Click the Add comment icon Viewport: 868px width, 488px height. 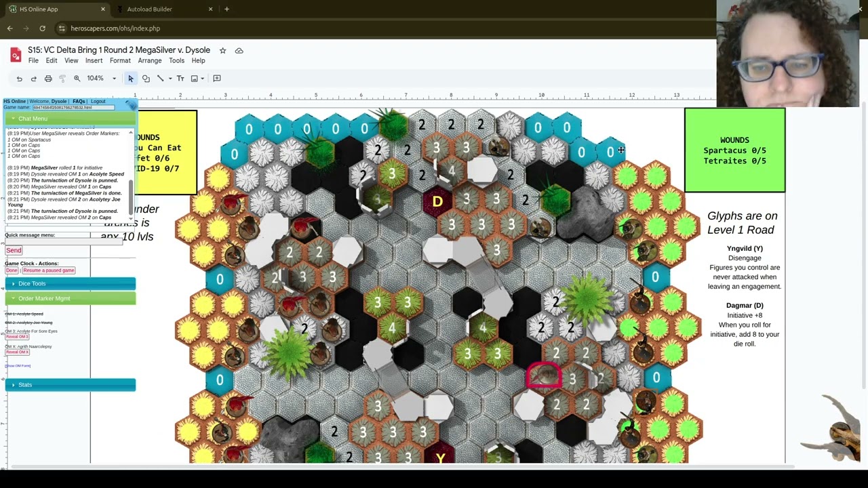(x=217, y=79)
